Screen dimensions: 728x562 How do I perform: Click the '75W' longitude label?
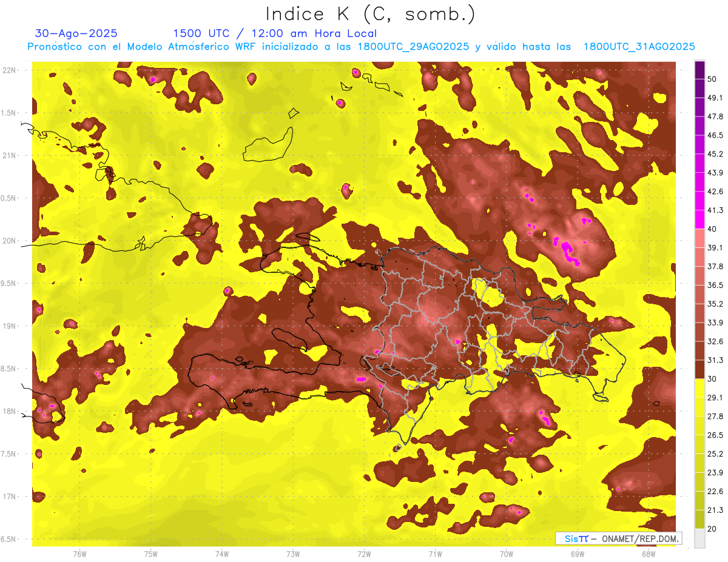pos(151,555)
